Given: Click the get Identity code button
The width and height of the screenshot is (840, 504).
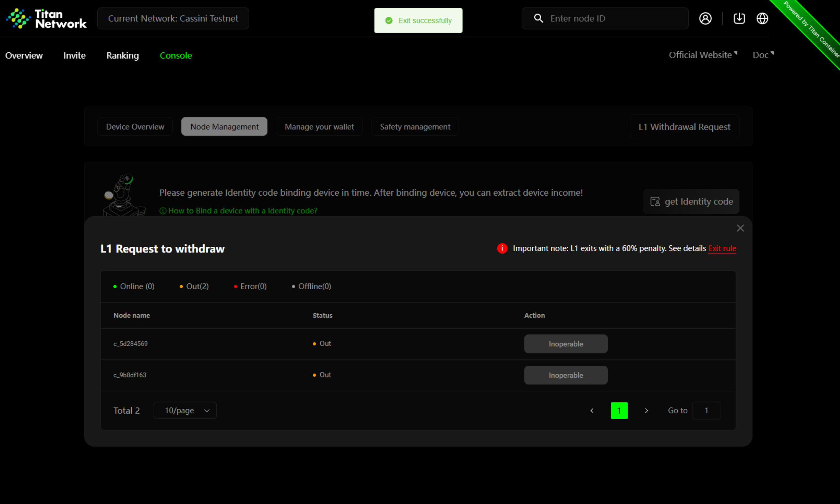Looking at the screenshot, I should pyautogui.click(x=691, y=201).
